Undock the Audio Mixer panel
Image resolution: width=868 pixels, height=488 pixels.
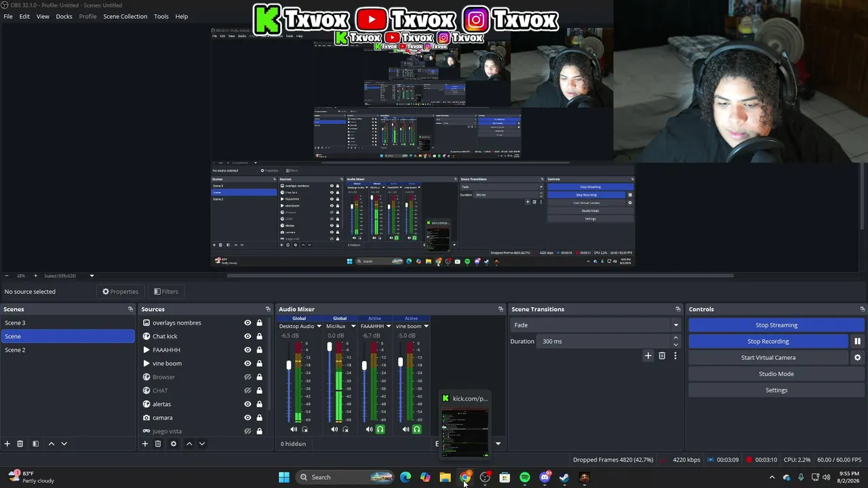tap(500, 309)
